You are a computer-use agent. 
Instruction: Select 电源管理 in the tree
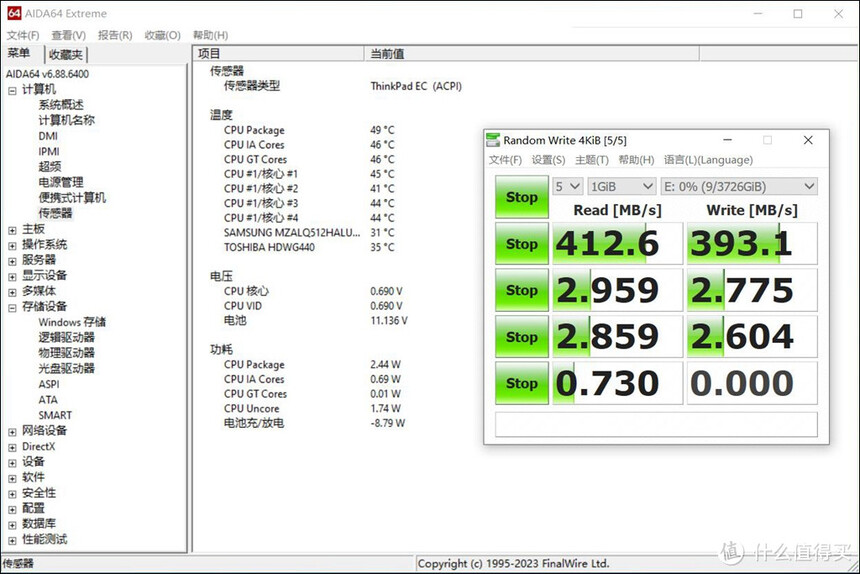[61, 182]
